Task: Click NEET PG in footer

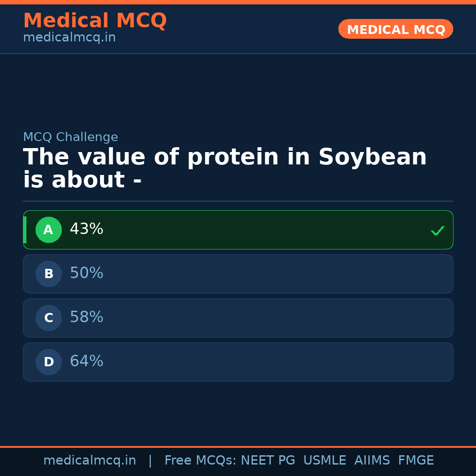Action: pos(268,461)
